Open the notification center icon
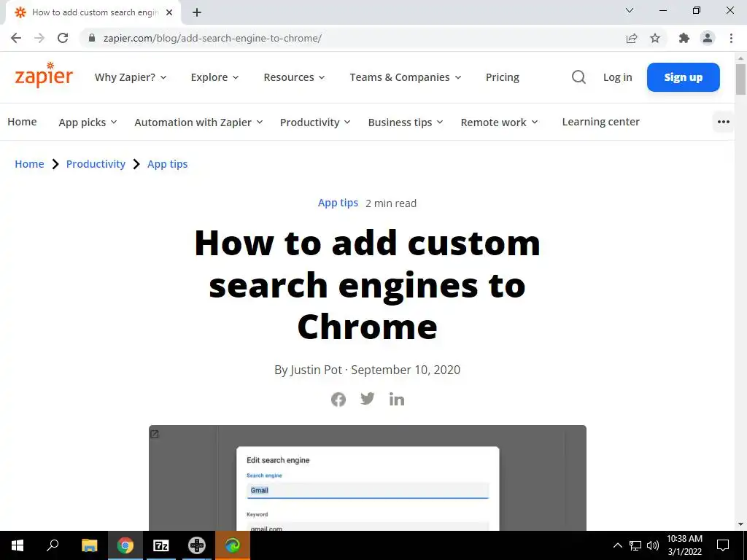The image size is (747, 560). (x=723, y=545)
